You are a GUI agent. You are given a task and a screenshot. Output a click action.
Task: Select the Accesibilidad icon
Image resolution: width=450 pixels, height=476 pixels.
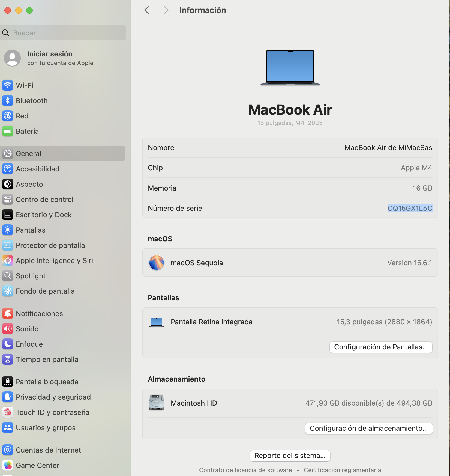pos(7,169)
